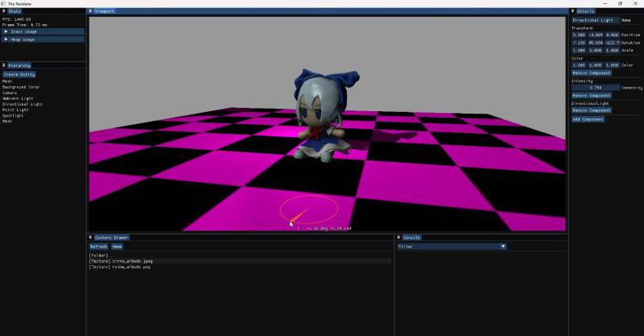Adjust the Intensity slider
This screenshot has width=644, height=336.
pyautogui.click(x=596, y=87)
